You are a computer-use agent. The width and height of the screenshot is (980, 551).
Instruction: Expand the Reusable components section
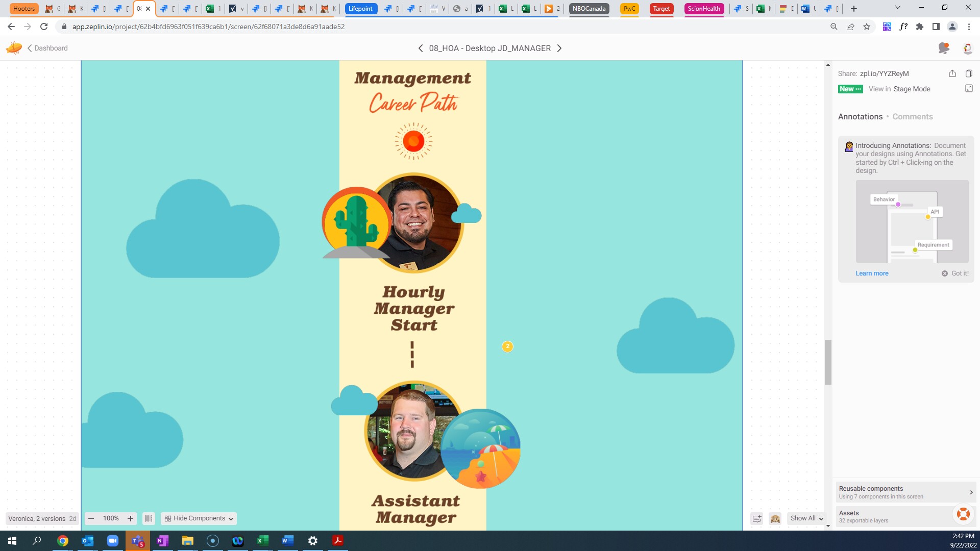pos(905,492)
